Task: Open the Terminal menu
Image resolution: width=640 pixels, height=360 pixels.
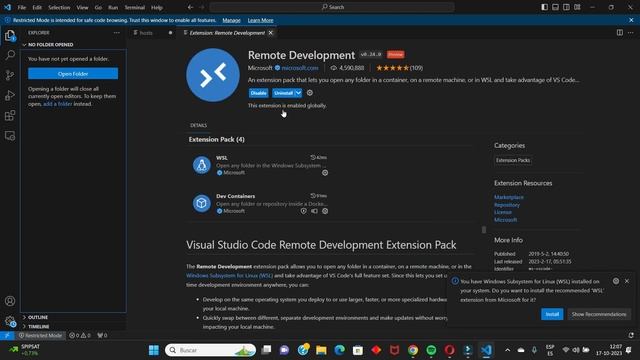Action: (134, 7)
